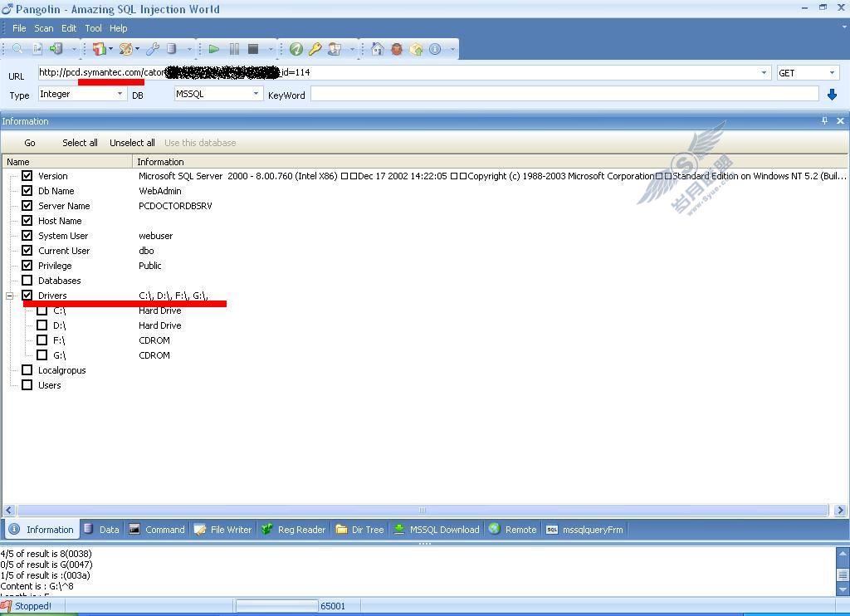Start scan with green play icon
The height and width of the screenshot is (616, 850).
(214, 49)
